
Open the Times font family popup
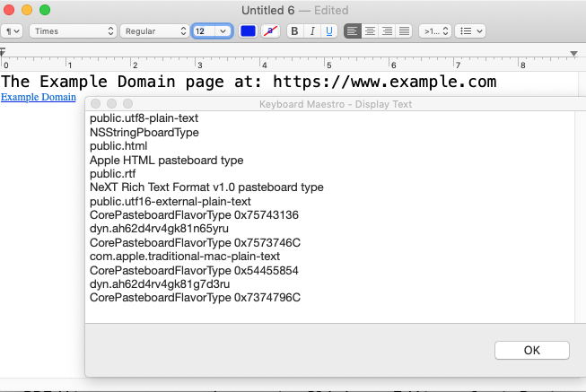pyautogui.click(x=73, y=31)
